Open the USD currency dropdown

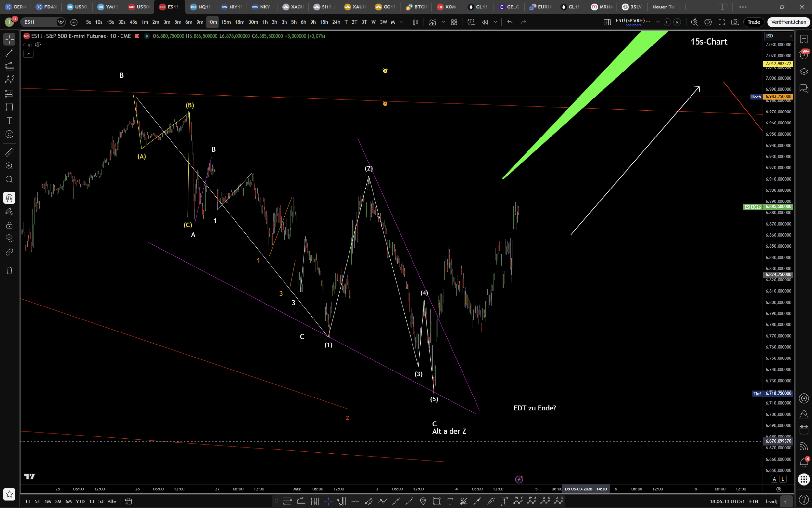point(779,36)
